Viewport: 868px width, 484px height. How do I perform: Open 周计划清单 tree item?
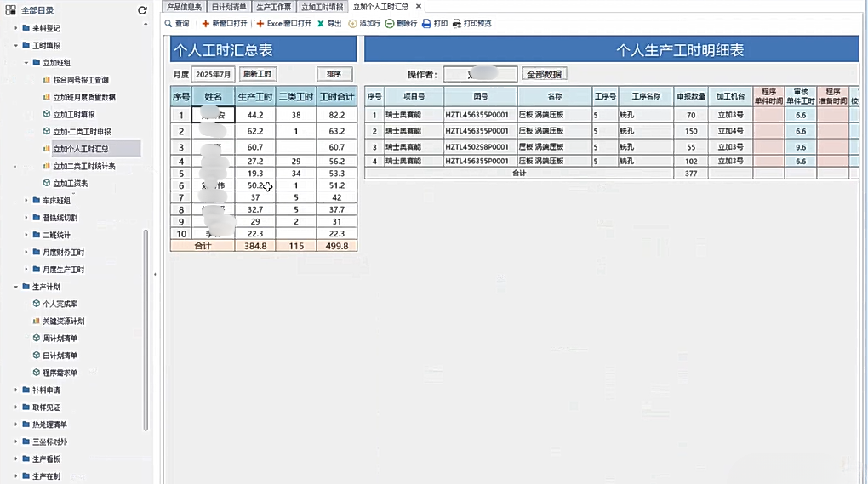pyautogui.click(x=60, y=338)
